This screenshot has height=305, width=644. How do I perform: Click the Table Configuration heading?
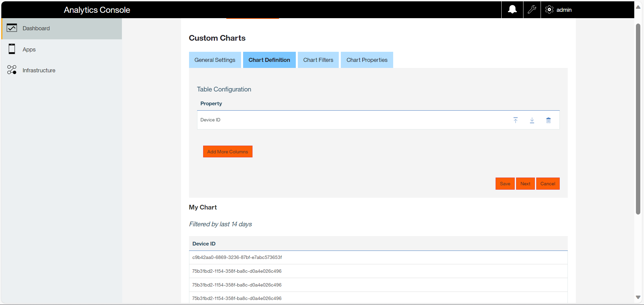(x=224, y=89)
